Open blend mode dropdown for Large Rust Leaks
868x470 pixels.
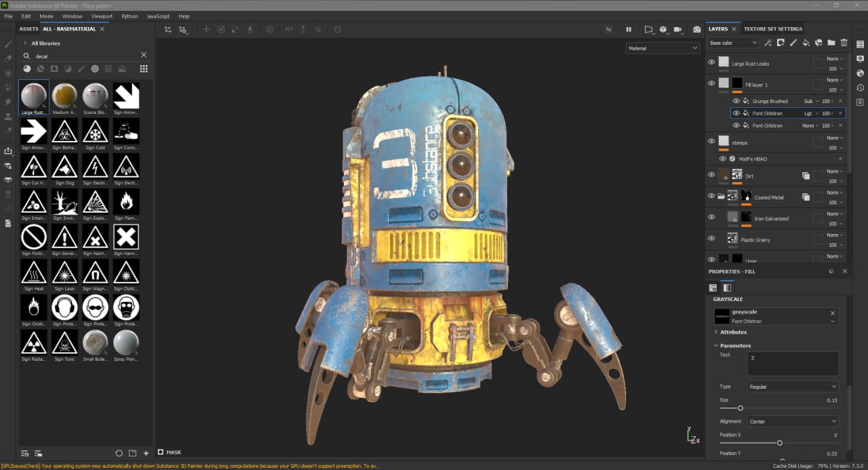point(835,59)
